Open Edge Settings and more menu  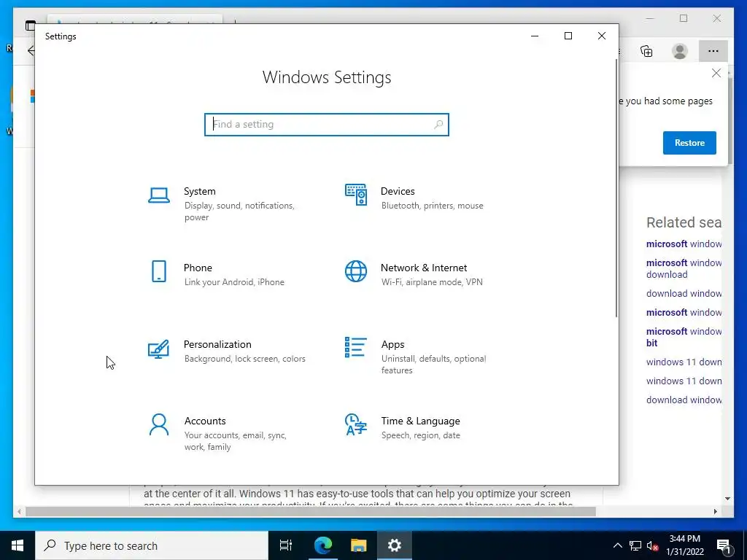point(713,51)
